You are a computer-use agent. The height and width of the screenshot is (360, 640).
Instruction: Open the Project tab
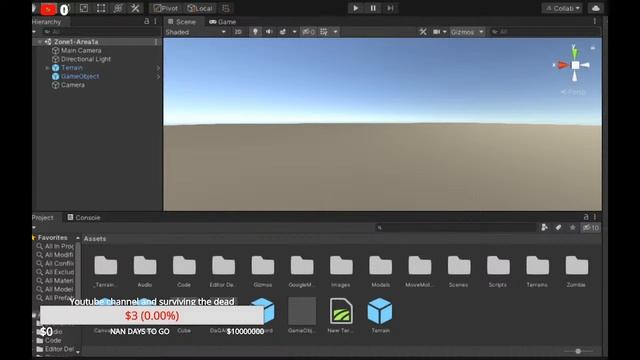(43, 218)
